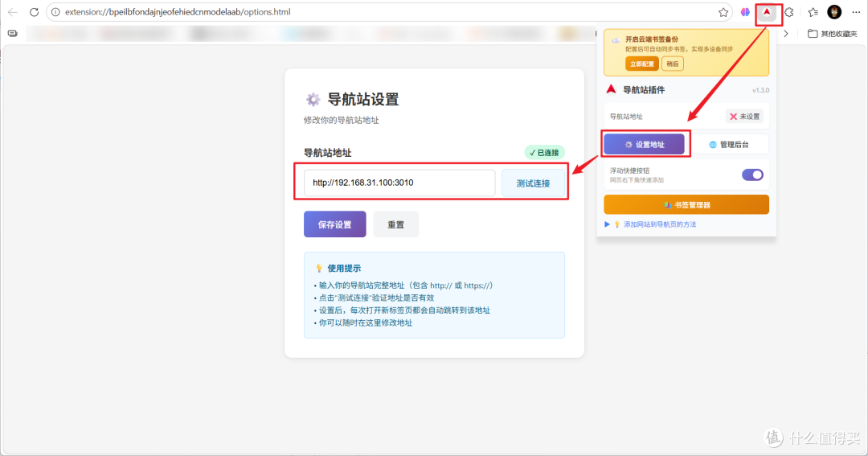Open the 书签管理器 button
This screenshot has width=868, height=456.
[x=686, y=204]
